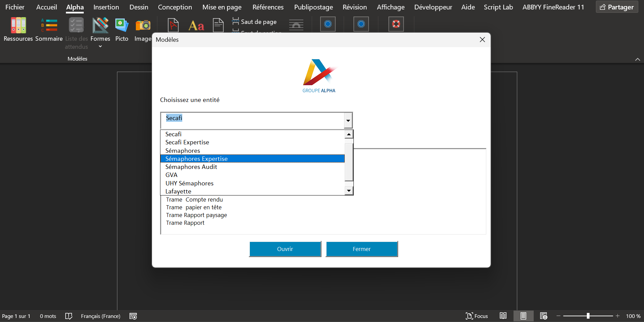Open the Aa text styles icon
Screen dimensions: 644x322
pos(196,26)
